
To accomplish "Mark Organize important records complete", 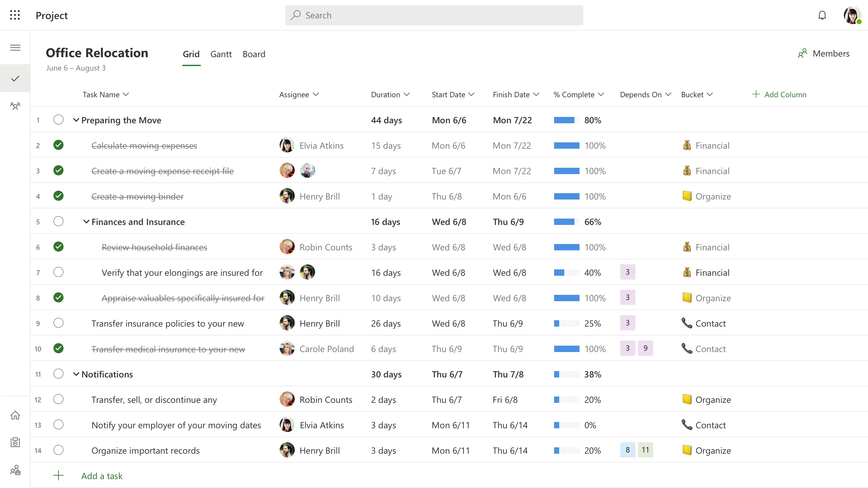I will 58,450.
